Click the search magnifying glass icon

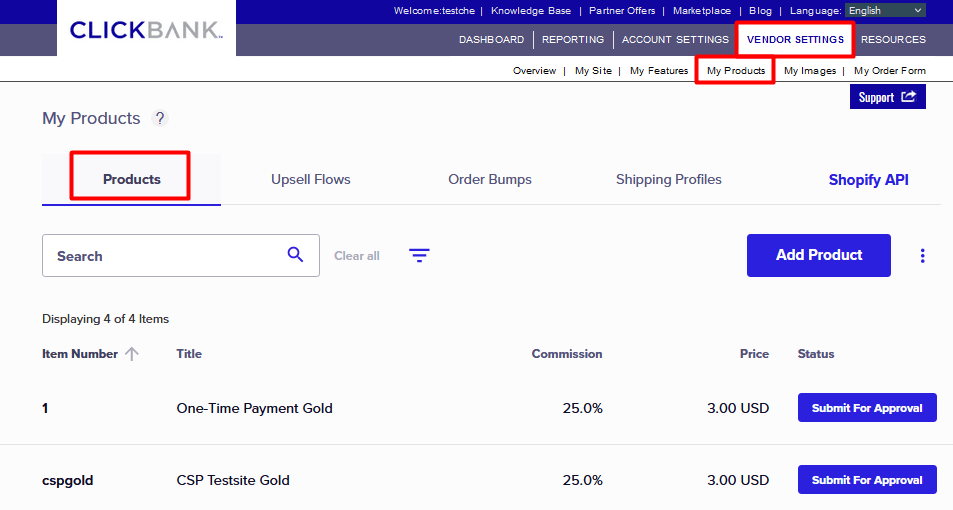point(295,255)
